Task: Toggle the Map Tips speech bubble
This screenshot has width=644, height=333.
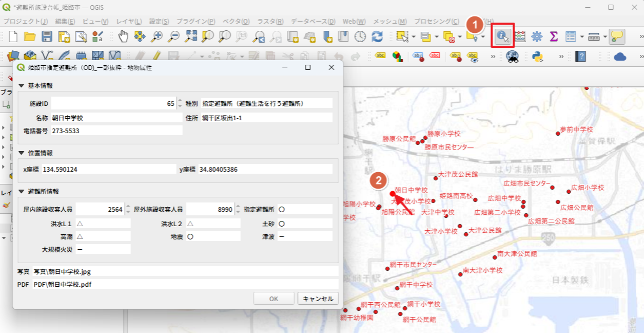Action: coord(617,36)
